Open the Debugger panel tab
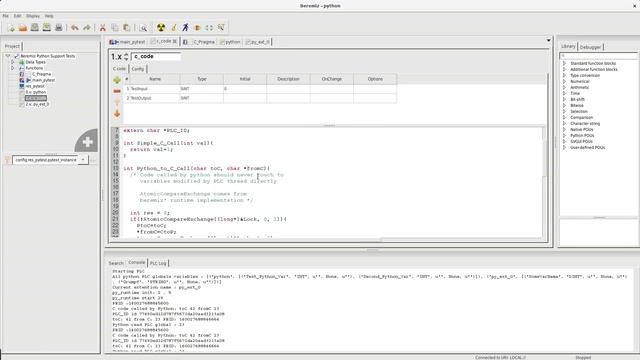The height and width of the screenshot is (360, 640). tap(590, 47)
